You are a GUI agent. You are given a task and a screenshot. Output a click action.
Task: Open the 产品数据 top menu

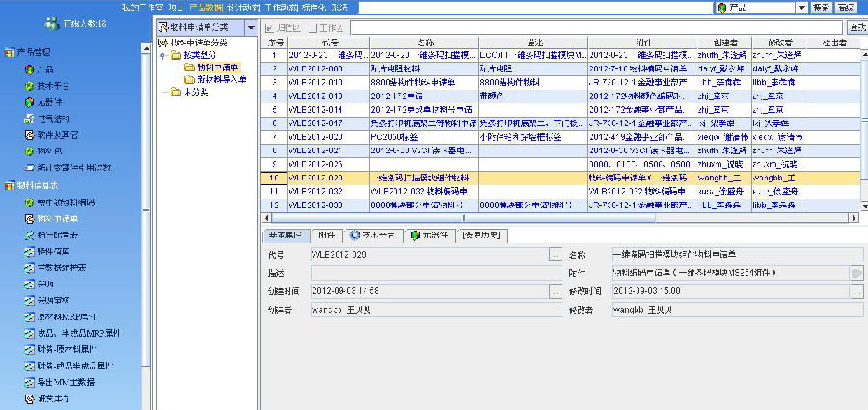pos(206,7)
